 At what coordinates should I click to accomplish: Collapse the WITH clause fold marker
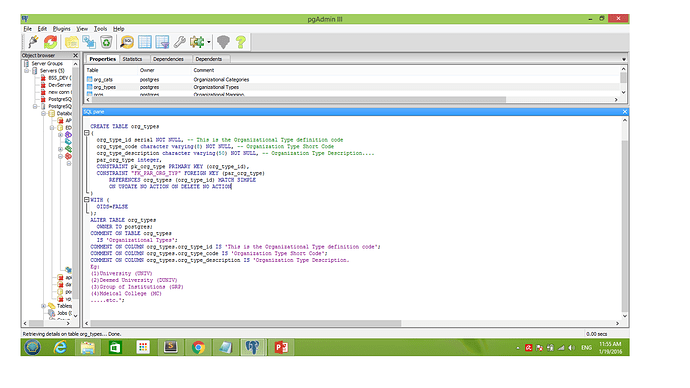tap(87, 199)
